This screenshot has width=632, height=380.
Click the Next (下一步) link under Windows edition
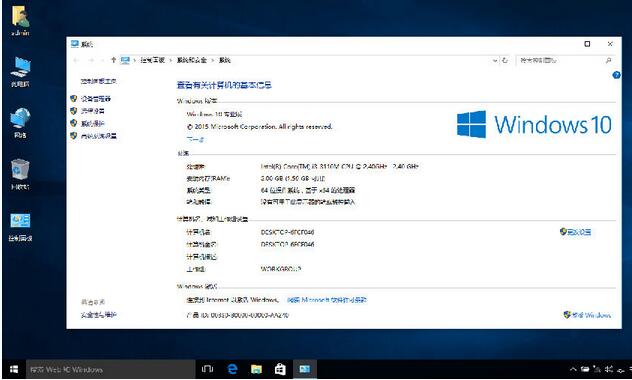click(x=195, y=139)
